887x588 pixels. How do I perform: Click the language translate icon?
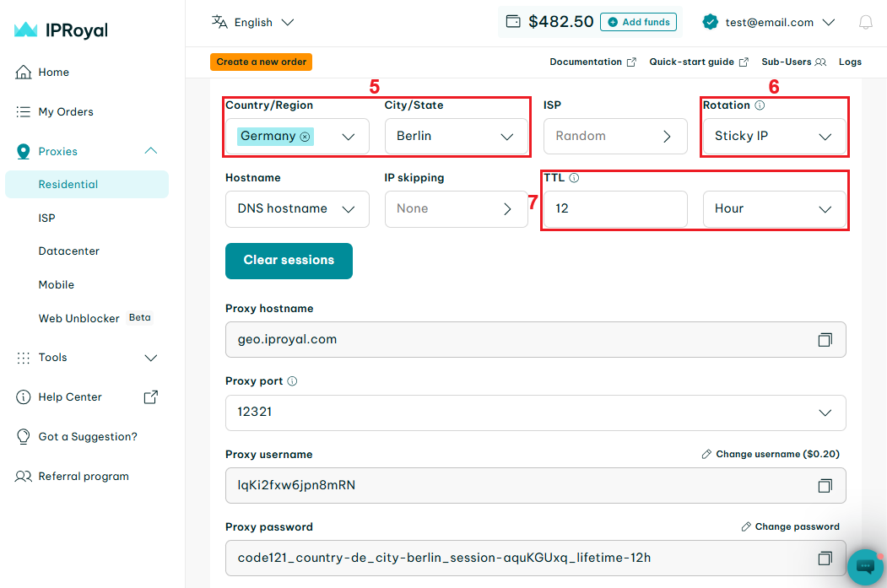(x=219, y=22)
